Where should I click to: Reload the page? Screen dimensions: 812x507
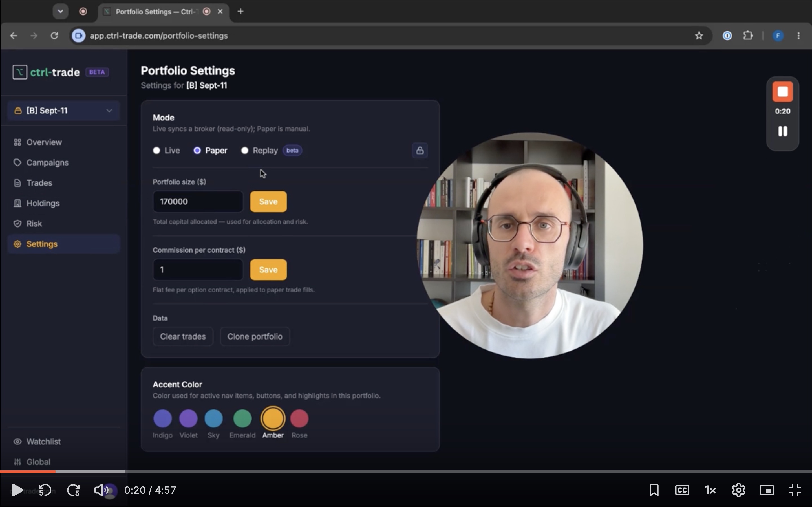pyautogui.click(x=54, y=36)
